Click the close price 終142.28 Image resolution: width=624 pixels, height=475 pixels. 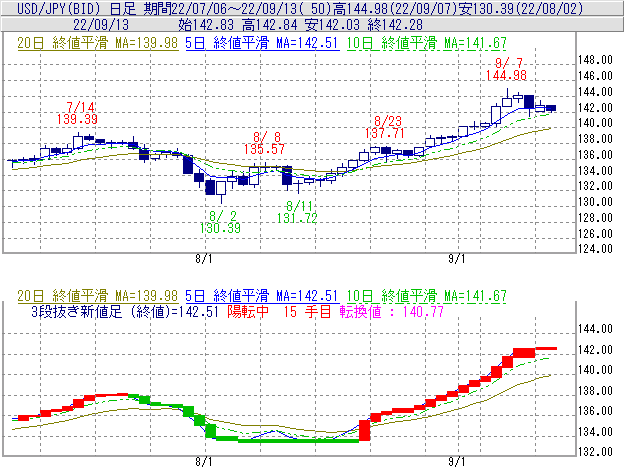(395, 25)
